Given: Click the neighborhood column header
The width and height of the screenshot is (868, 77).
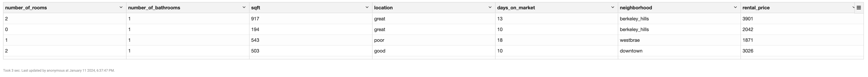Looking at the screenshot, I should pos(636,8).
